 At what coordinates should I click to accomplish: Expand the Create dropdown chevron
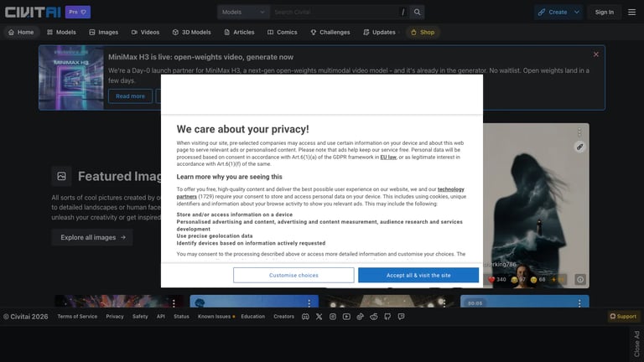click(577, 12)
